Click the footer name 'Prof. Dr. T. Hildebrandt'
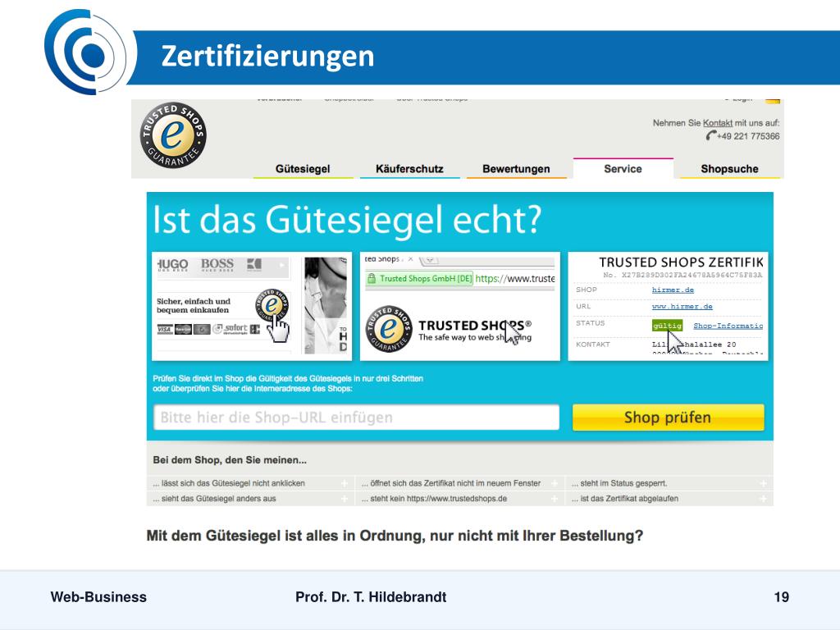Screen dimensions: 840x630 [371, 597]
